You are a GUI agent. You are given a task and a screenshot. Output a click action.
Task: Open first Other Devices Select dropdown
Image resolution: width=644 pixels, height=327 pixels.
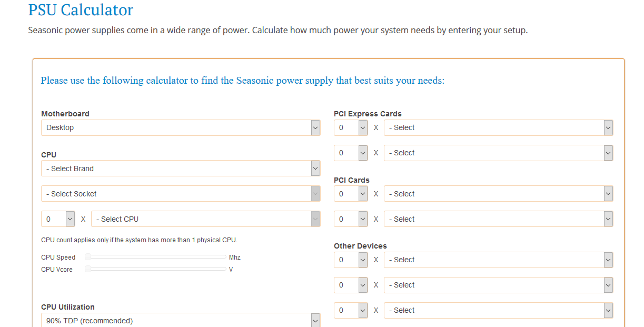click(x=499, y=260)
